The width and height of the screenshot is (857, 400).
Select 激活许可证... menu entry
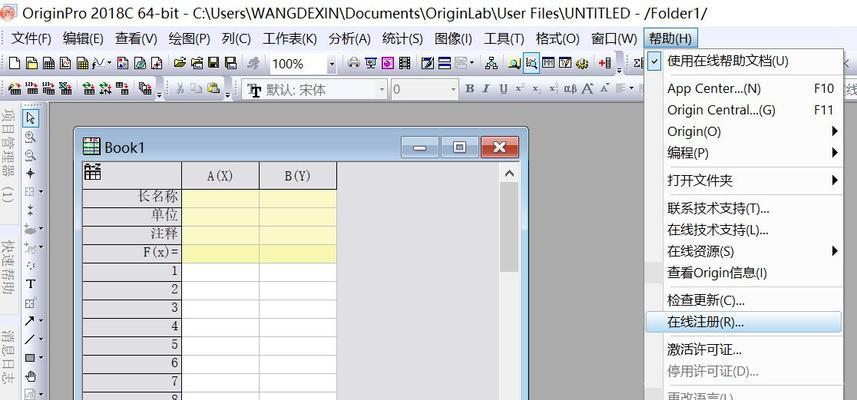pyautogui.click(x=743, y=350)
